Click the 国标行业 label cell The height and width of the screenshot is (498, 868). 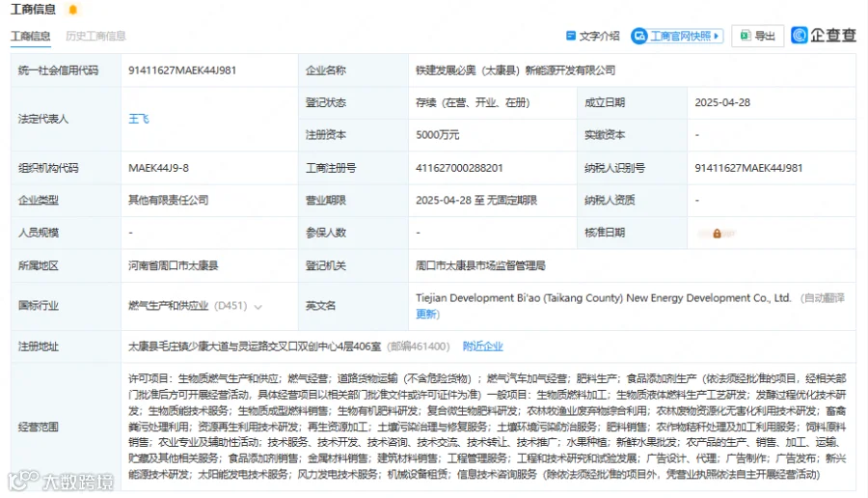(x=66, y=306)
